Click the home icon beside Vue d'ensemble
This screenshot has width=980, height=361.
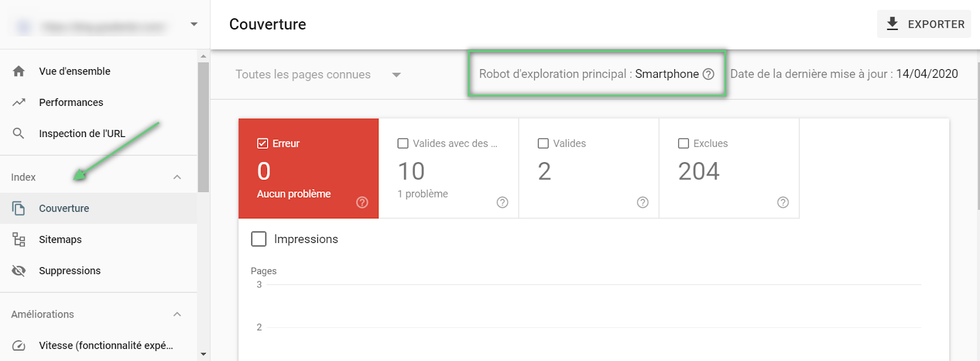[19, 71]
